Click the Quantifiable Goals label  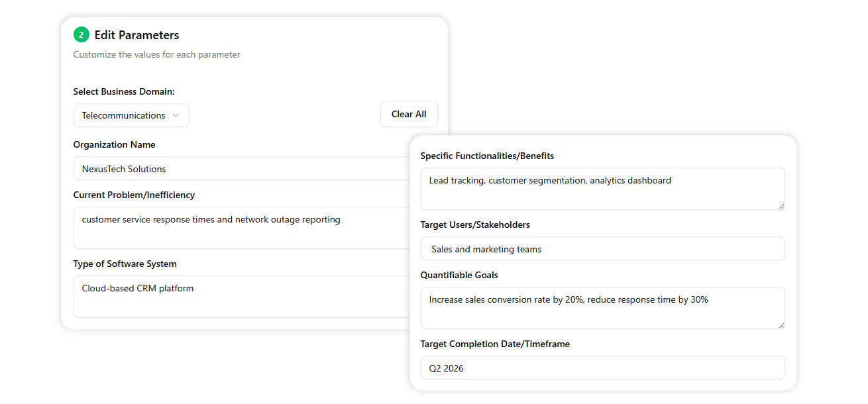click(459, 276)
